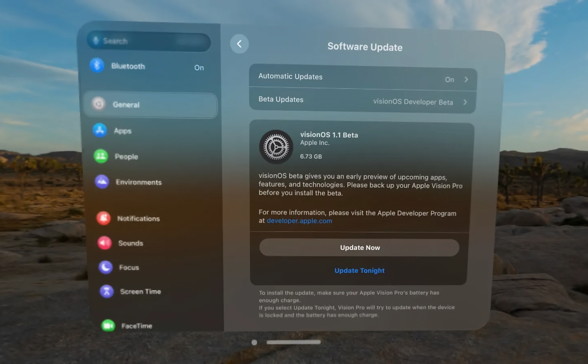Open the Automatic Updates row
588x364 pixels.
click(363, 78)
